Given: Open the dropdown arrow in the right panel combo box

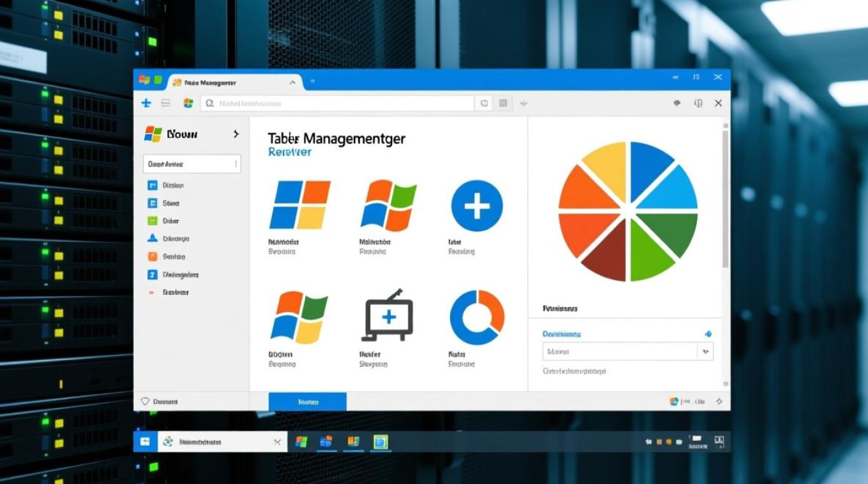Looking at the screenshot, I should pyautogui.click(x=705, y=352).
